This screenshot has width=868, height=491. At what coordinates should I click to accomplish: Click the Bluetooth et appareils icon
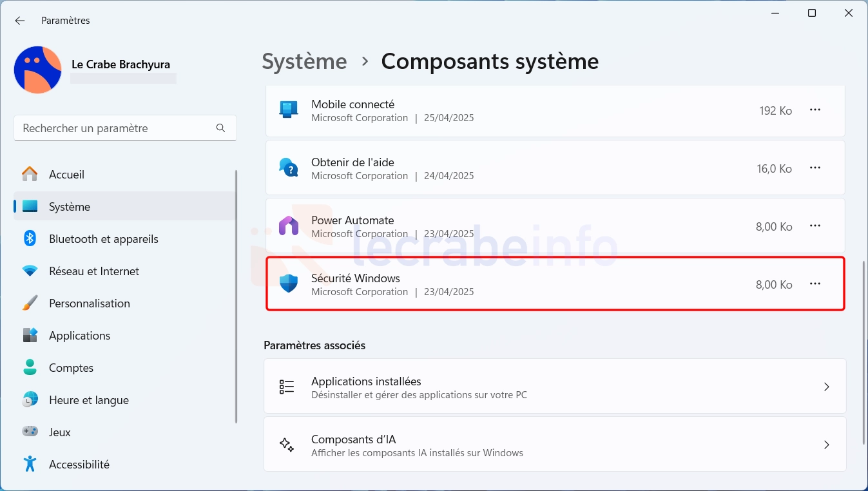[x=30, y=239]
